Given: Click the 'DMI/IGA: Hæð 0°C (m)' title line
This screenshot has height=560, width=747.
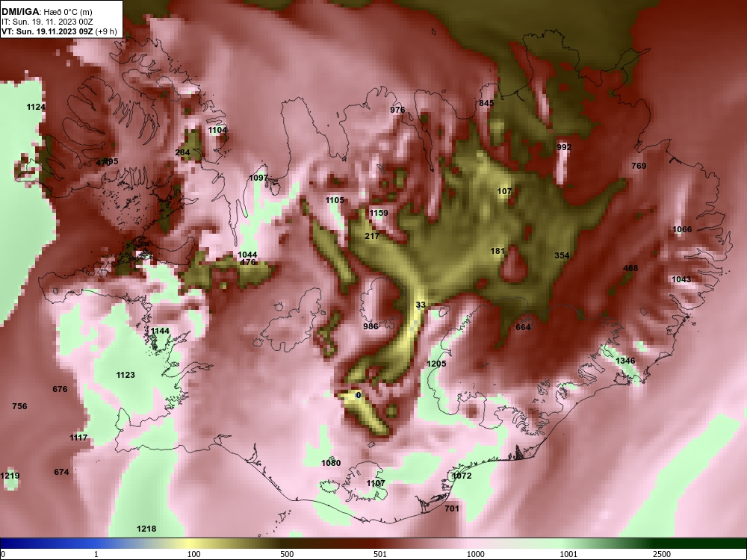Looking at the screenshot, I should coord(47,12).
